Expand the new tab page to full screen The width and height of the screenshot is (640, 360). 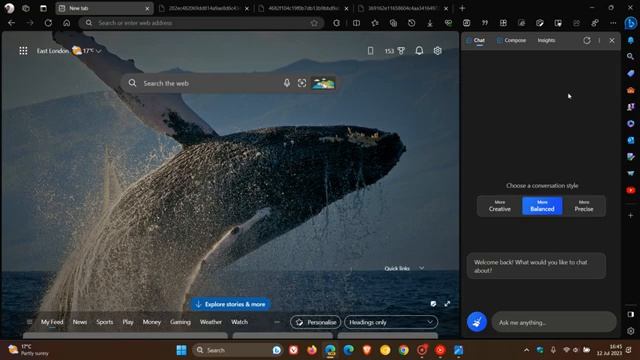point(447,304)
